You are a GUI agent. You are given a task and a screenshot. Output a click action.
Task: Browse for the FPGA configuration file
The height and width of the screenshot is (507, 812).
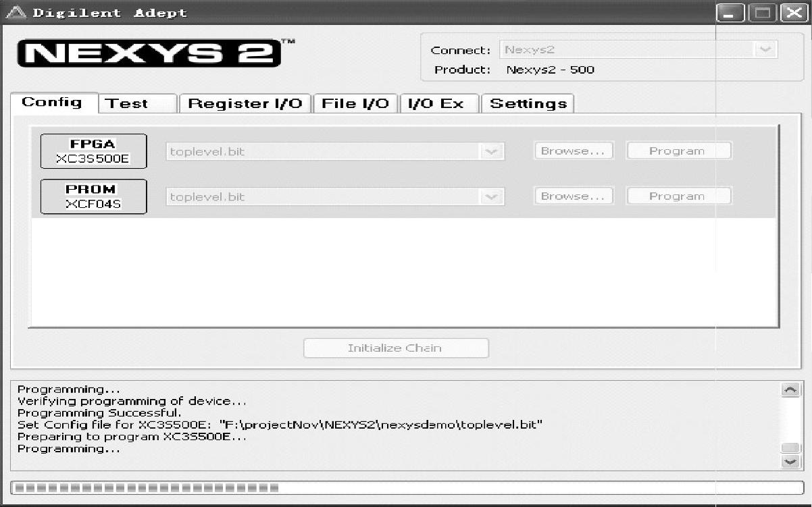point(573,151)
